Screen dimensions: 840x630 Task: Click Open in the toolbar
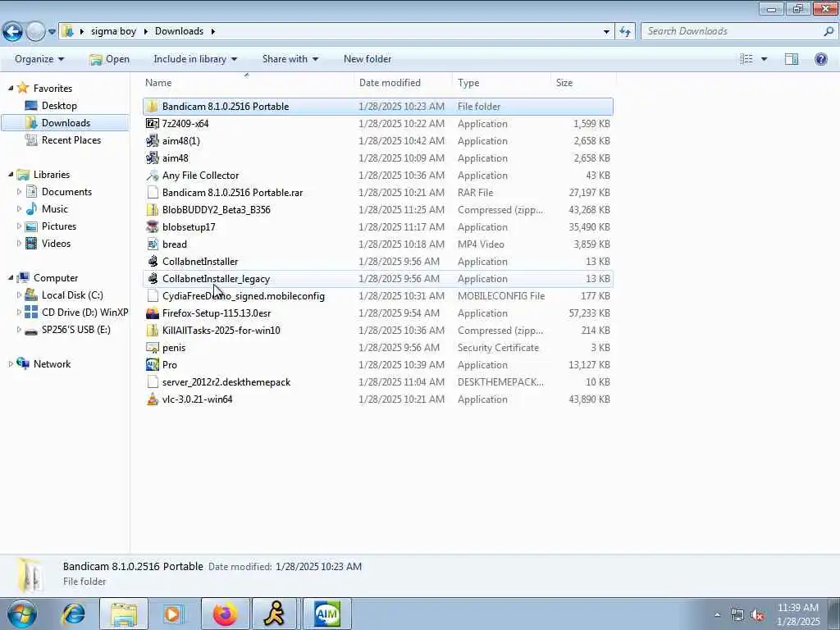(x=110, y=59)
